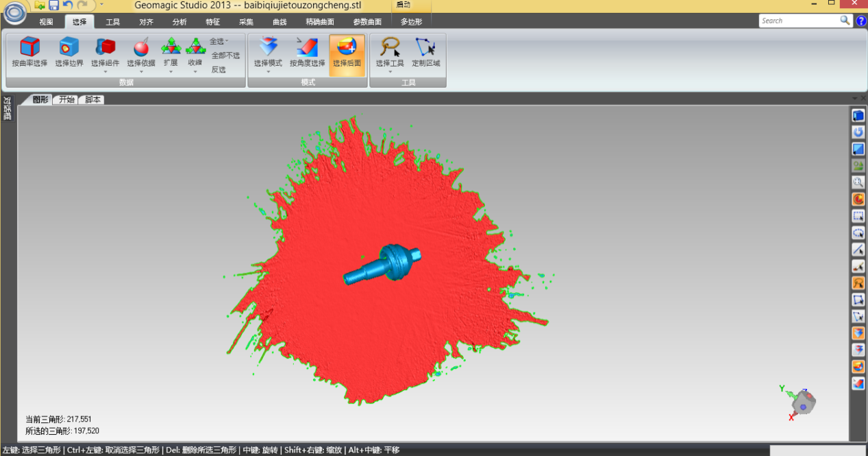Screen dimensions: 868x456
Task: Click the Search input box
Action: click(799, 21)
